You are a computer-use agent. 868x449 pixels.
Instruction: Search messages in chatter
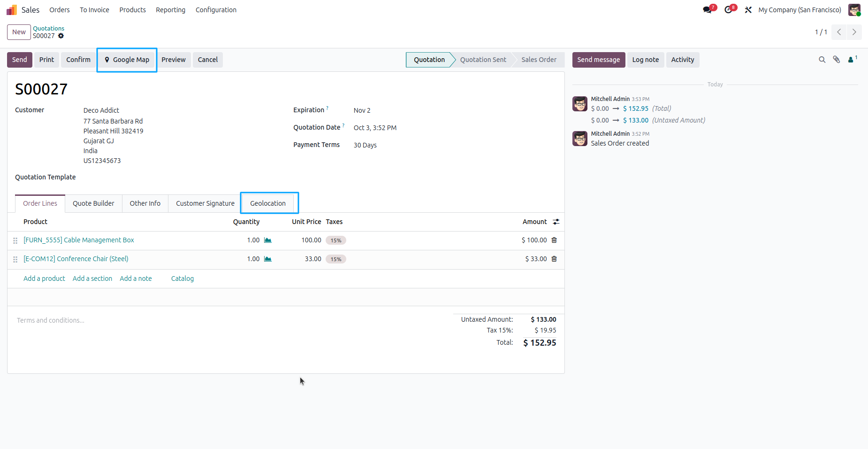(822, 60)
